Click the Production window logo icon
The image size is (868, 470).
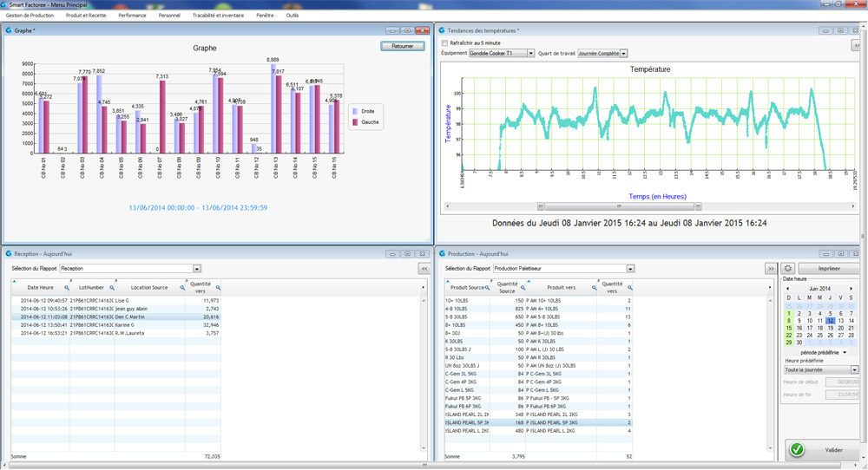click(x=443, y=254)
